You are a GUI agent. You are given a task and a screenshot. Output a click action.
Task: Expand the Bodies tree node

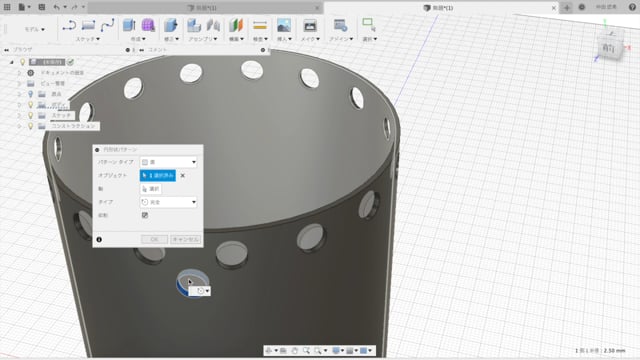[x=19, y=104]
